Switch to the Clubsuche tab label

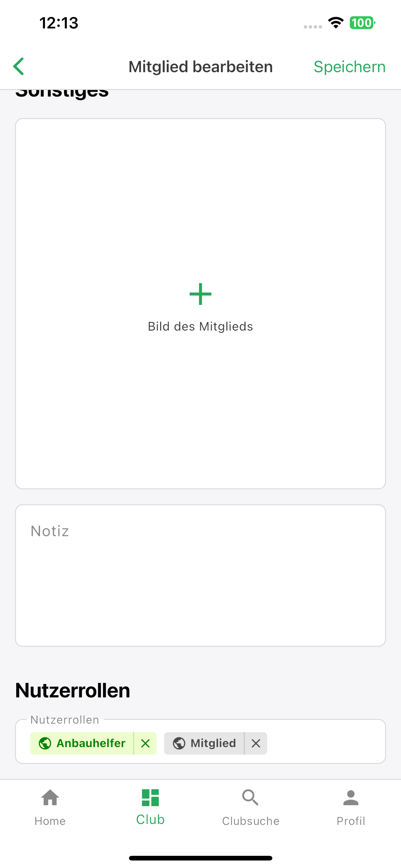pos(250,821)
